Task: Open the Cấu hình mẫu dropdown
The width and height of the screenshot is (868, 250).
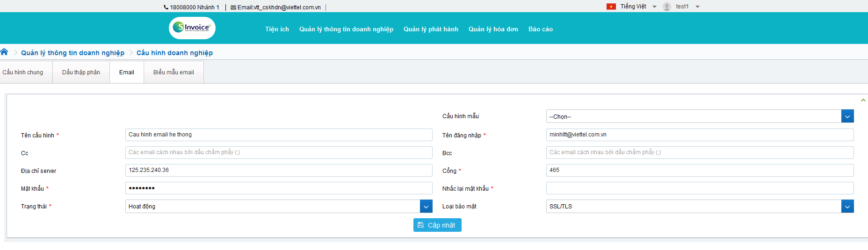Action: (847, 116)
